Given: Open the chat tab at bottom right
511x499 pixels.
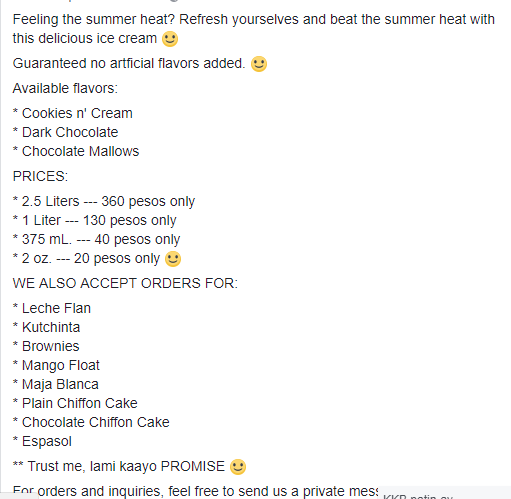Looking at the screenshot, I should click(x=445, y=493).
